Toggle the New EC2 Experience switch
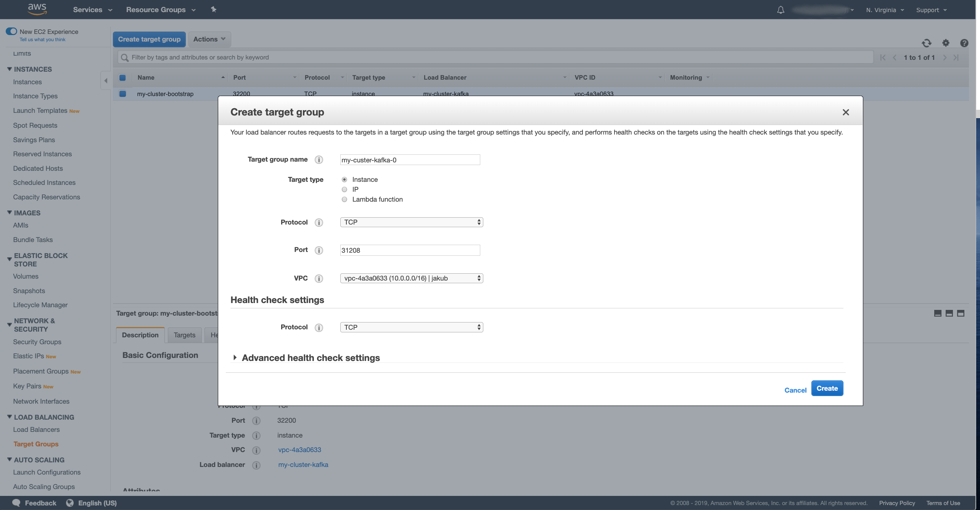 tap(11, 31)
